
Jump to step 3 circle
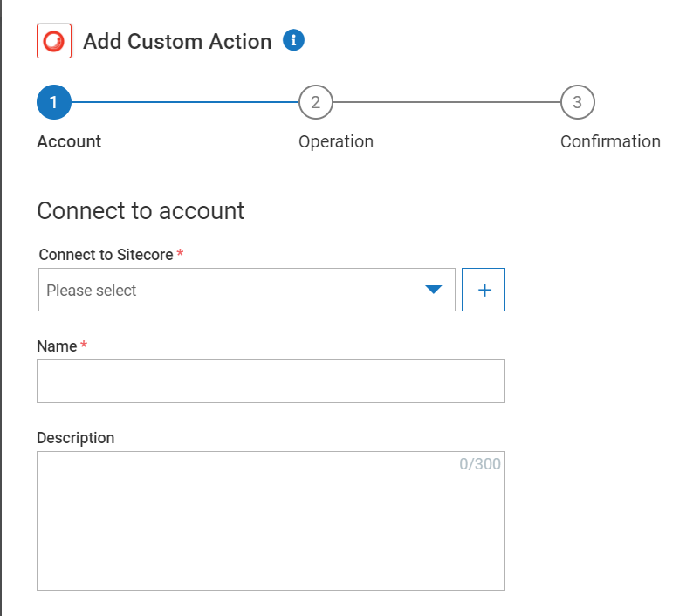click(x=577, y=102)
